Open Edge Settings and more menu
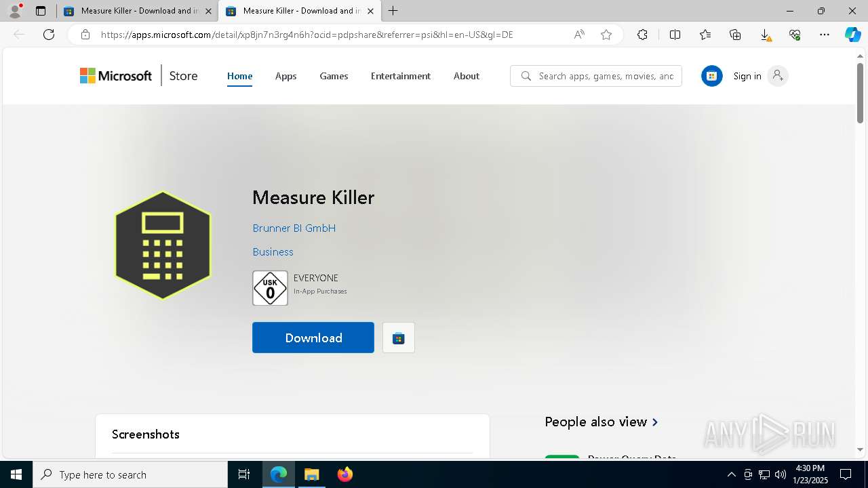The image size is (868, 488). click(x=825, y=35)
